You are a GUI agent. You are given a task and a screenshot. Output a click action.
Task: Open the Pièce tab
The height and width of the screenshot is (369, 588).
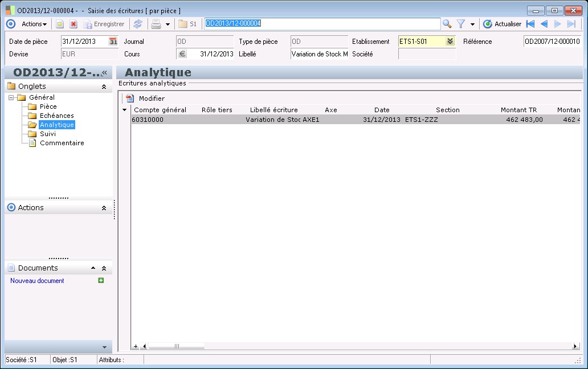pos(48,106)
